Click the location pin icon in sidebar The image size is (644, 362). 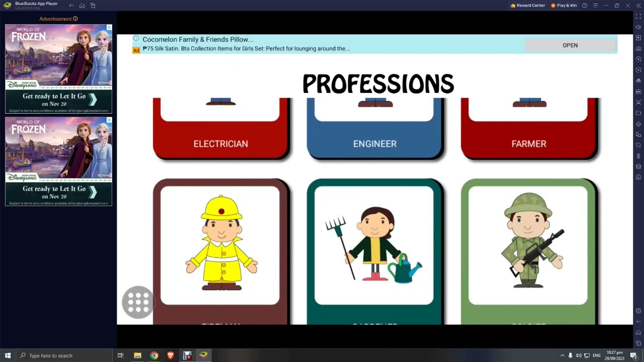tap(638, 156)
